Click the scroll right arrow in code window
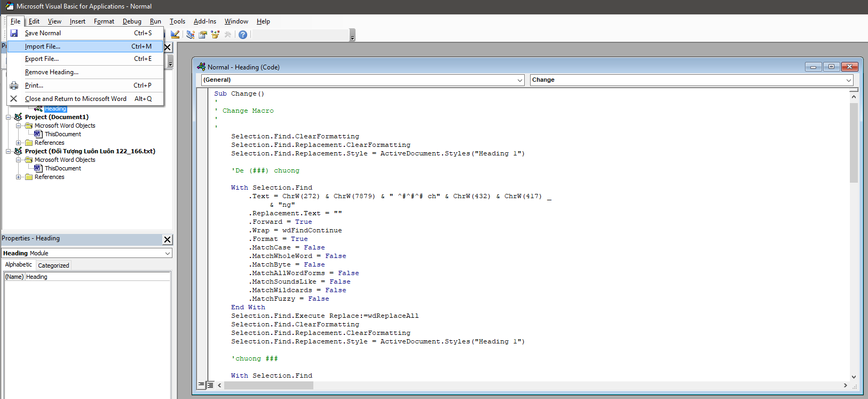Image resolution: width=868 pixels, height=399 pixels. (845, 385)
